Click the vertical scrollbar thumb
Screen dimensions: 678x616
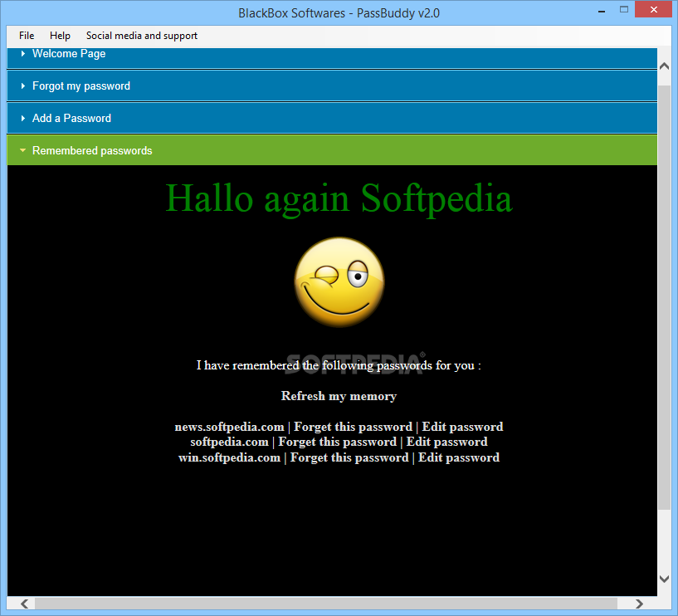click(x=664, y=297)
